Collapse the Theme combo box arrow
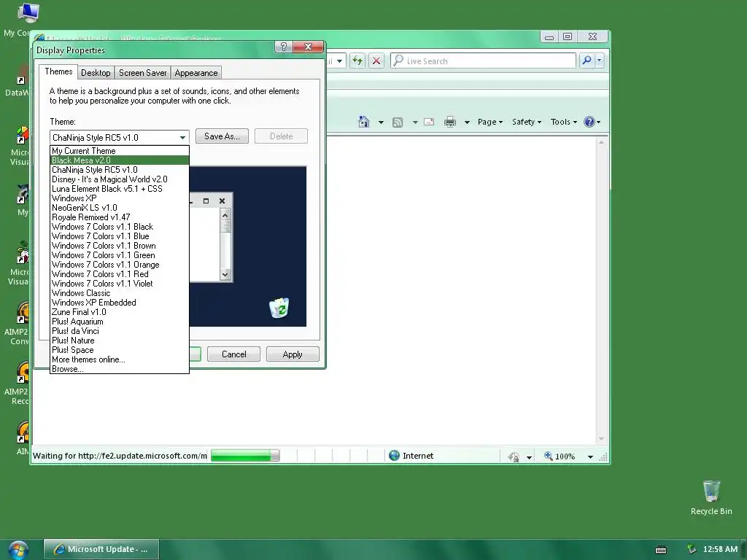Screen dimensions: 747x560 point(182,138)
